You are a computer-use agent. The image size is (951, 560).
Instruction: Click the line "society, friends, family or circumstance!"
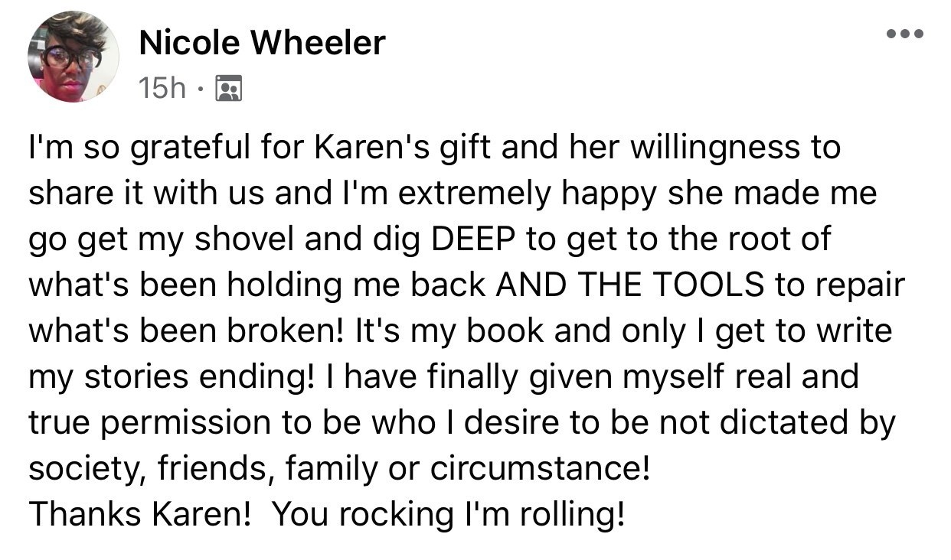point(339,468)
